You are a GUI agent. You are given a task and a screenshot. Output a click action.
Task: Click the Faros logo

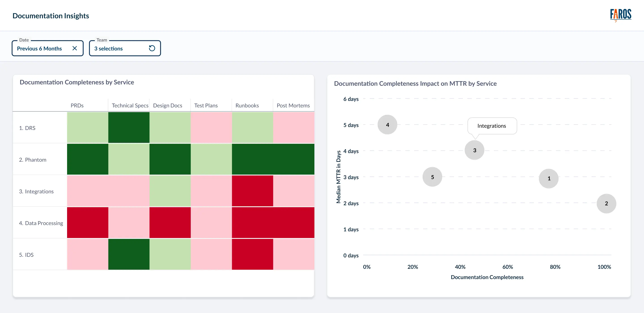click(620, 15)
